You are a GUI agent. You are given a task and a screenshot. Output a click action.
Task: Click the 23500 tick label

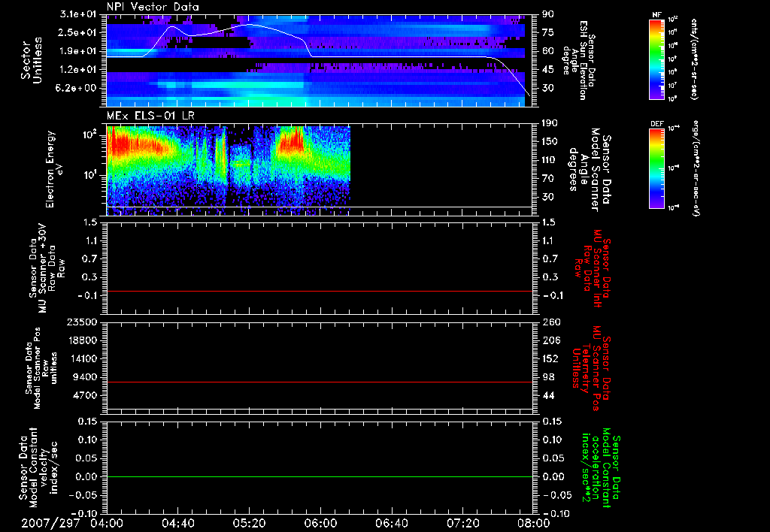pyautogui.click(x=83, y=322)
